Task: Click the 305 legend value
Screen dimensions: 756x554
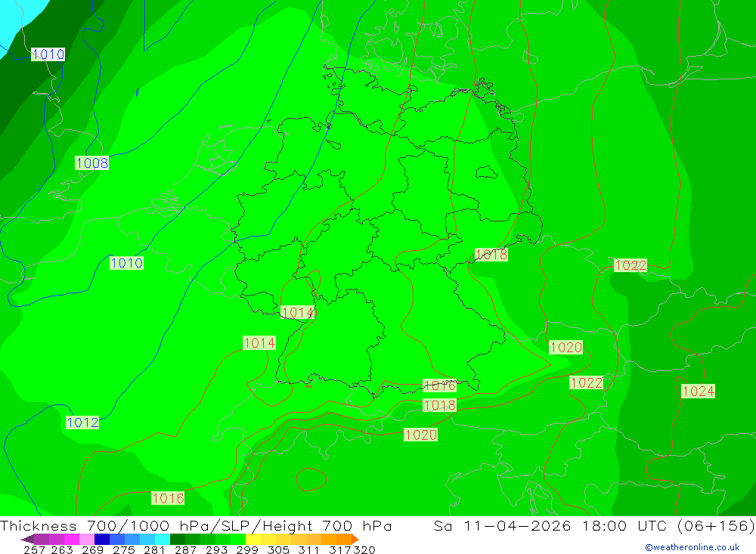Action: tap(278, 549)
